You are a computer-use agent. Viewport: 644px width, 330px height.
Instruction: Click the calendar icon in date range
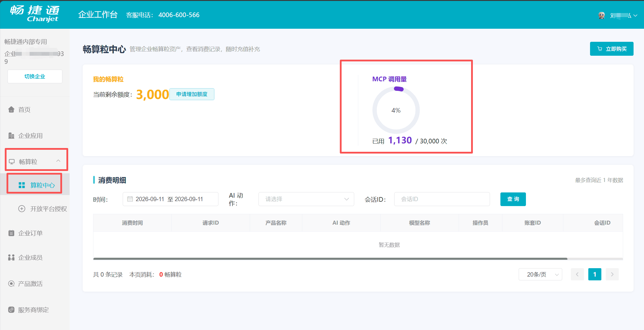pyautogui.click(x=130, y=199)
